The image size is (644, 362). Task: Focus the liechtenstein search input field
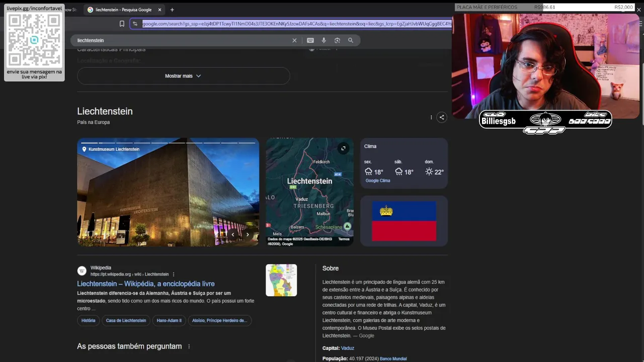pos(181,40)
